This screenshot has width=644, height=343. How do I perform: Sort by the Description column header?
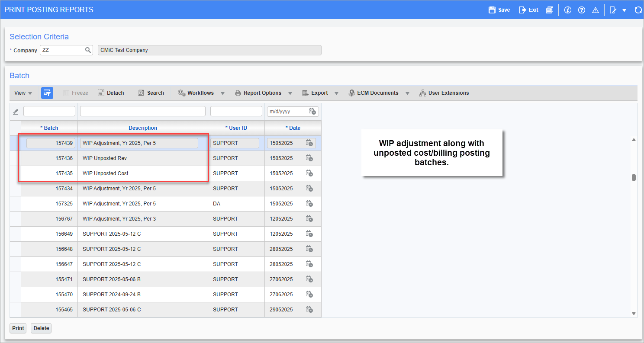(x=143, y=128)
